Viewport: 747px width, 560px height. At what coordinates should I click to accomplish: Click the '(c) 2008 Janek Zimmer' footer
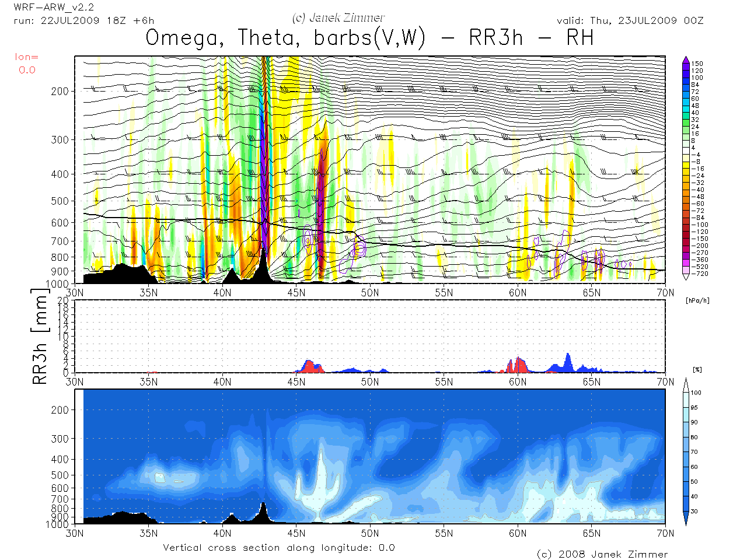click(x=602, y=554)
